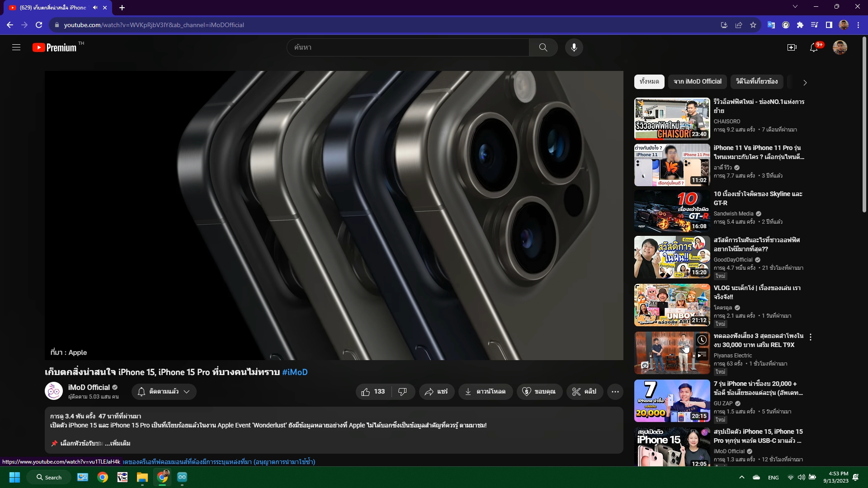Show hidden system tray icons chevron
This screenshot has width=868, height=488.
coord(741,477)
